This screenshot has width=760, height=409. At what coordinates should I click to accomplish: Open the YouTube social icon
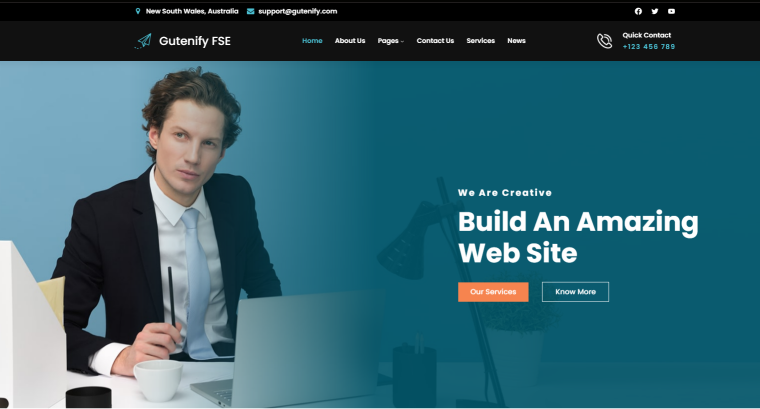[671, 11]
